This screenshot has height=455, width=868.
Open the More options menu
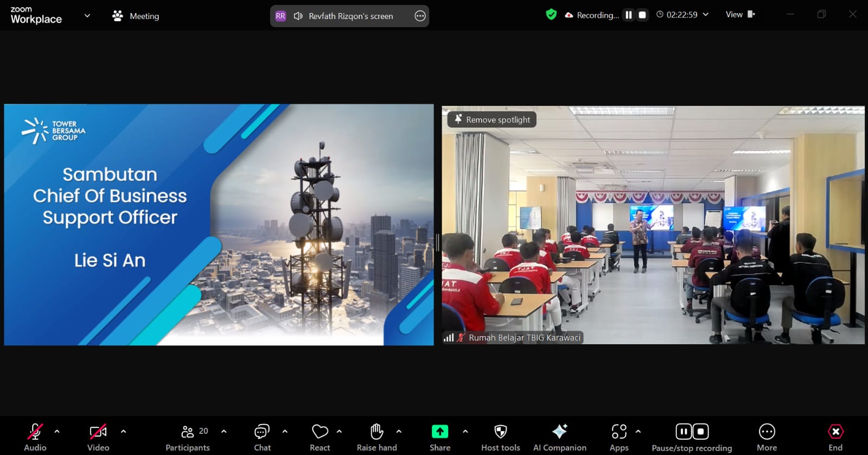point(767,432)
